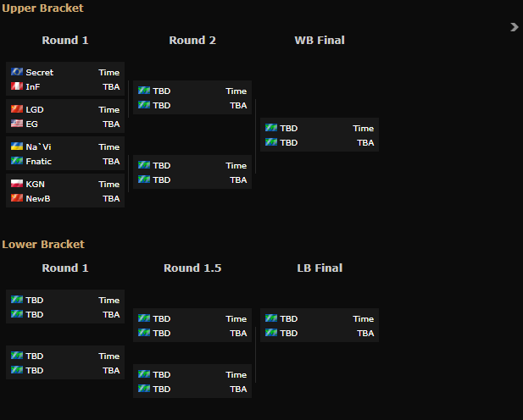The width and height of the screenshot is (523, 420).
Task: Click the China flag next to LGD
Action: tap(17, 109)
